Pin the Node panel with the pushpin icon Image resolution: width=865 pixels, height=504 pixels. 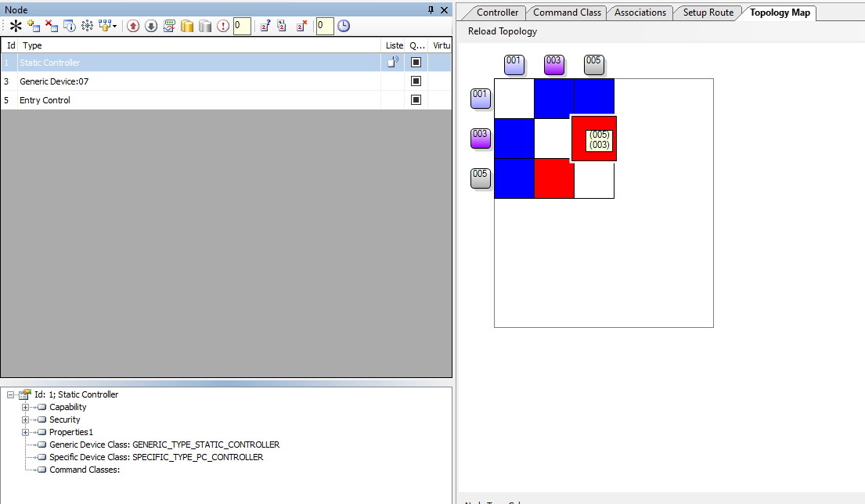click(431, 10)
